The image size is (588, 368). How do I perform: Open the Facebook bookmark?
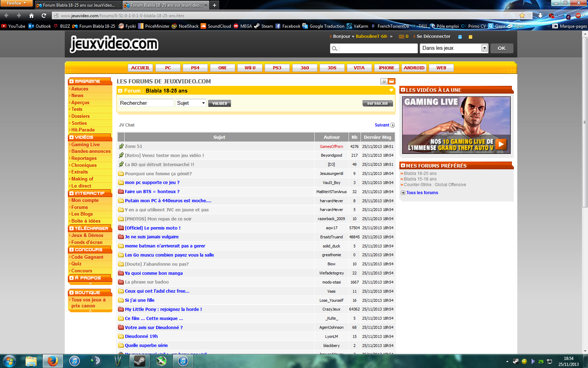coord(288,26)
